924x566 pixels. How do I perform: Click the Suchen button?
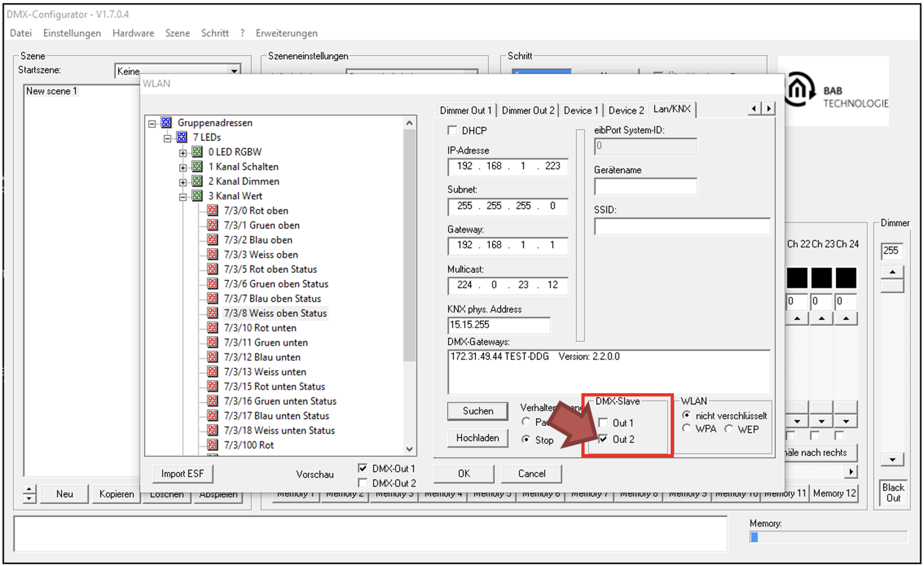coord(478,411)
